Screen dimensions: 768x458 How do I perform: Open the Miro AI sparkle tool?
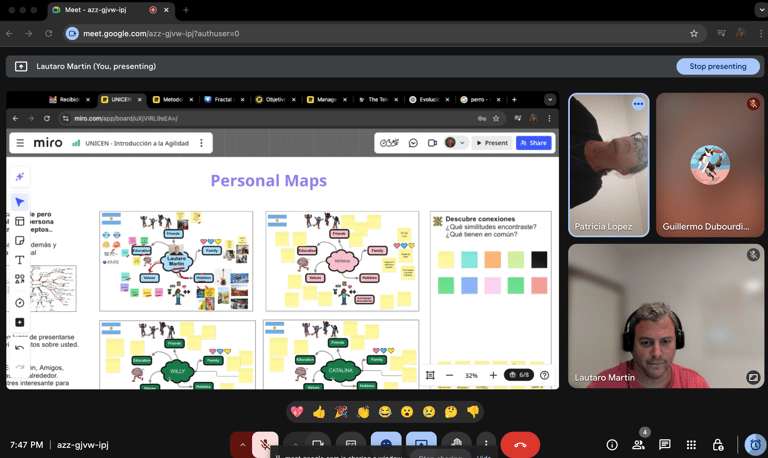coord(20,177)
